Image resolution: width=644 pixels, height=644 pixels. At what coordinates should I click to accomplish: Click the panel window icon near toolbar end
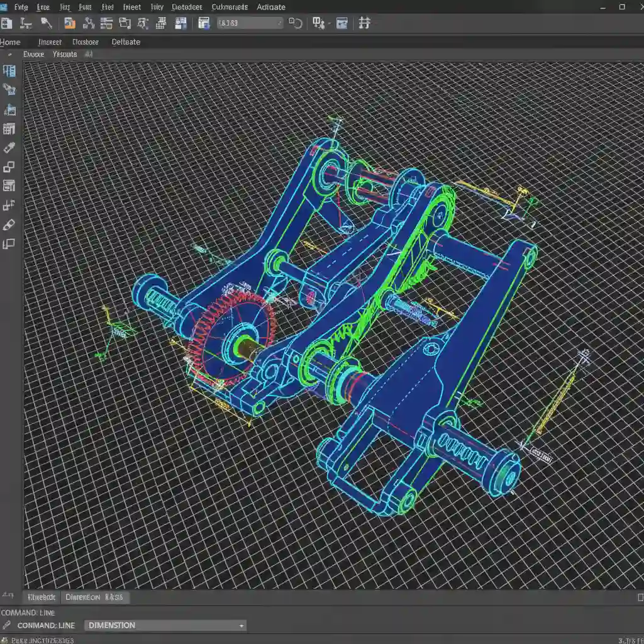coord(341,23)
